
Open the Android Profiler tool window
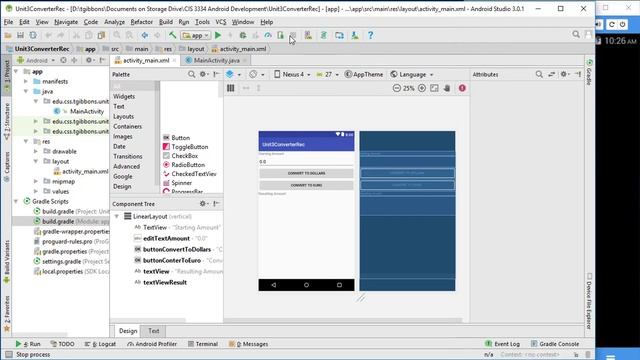point(152,344)
